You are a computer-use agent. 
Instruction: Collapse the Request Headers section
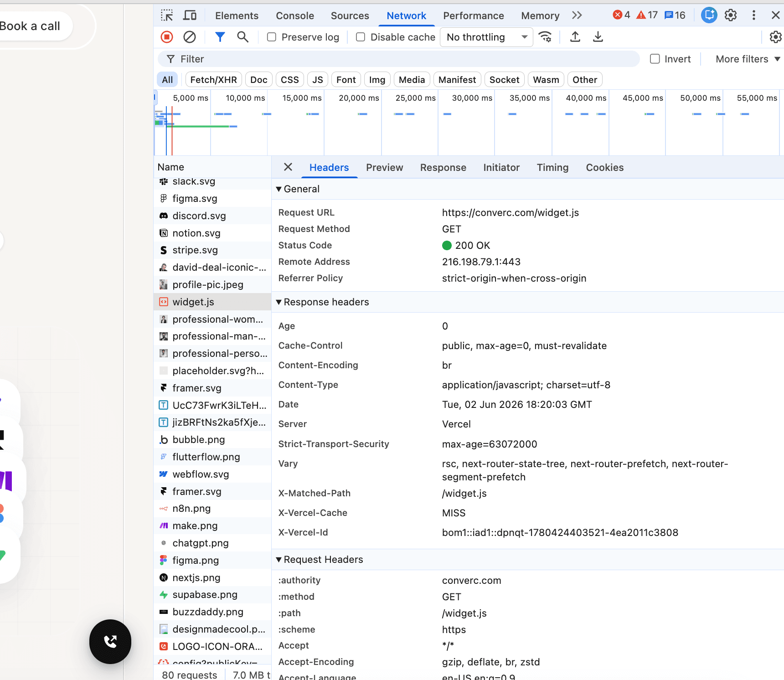point(320,560)
